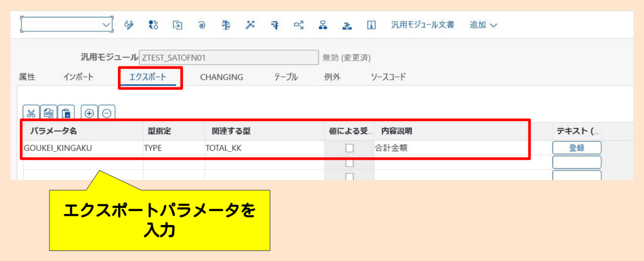Delete a parameter row with minus icon
The image size is (644, 261).
click(x=106, y=112)
